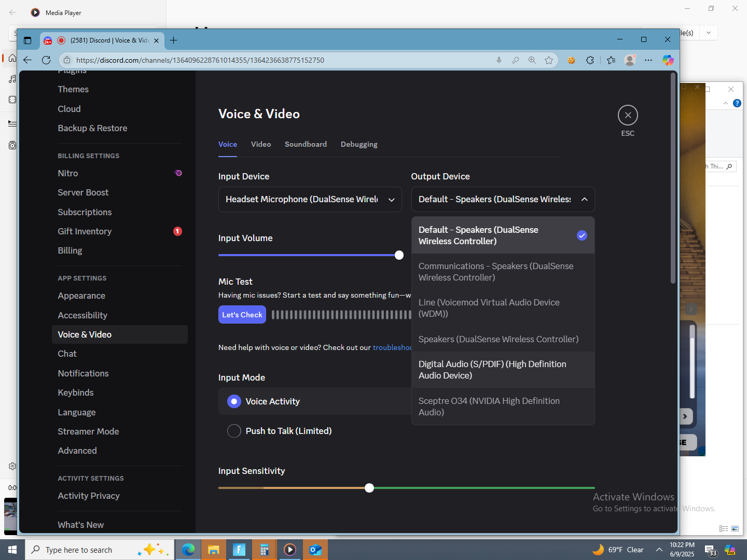Open Appearance settings
The height and width of the screenshot is (560, 747).
coord(120,296)
